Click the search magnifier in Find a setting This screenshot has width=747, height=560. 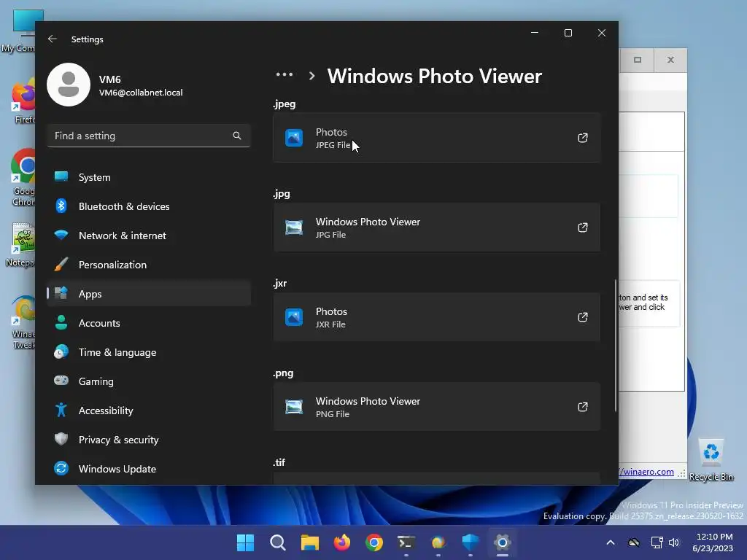point(237,136)
